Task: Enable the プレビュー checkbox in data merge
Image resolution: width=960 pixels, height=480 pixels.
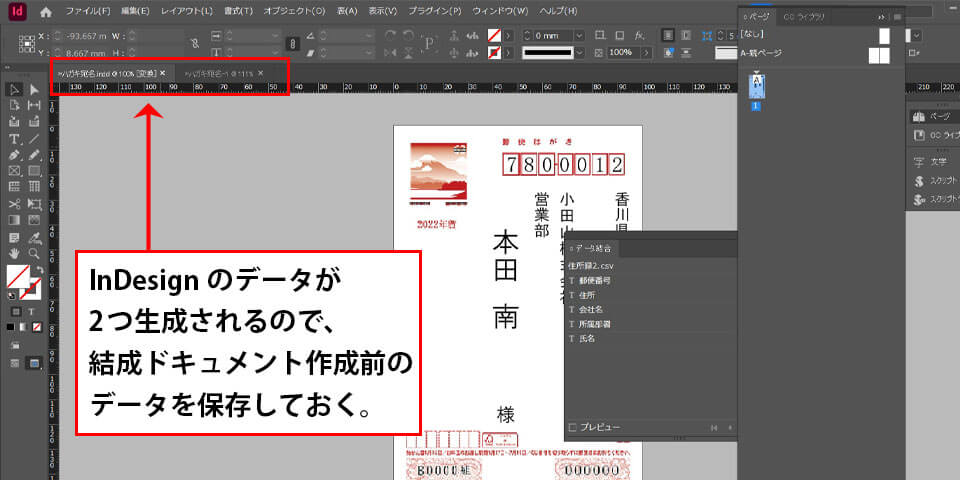Action: 573,427
